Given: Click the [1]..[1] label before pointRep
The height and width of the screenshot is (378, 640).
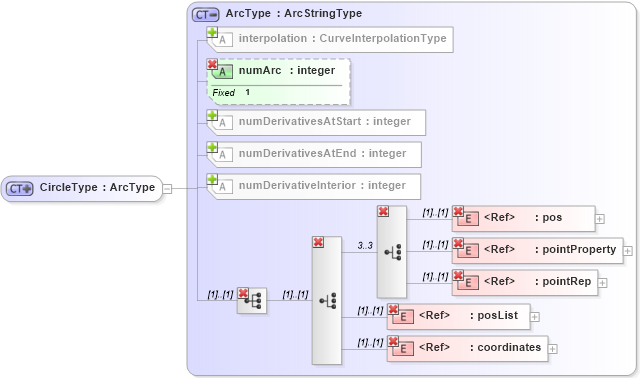Looking at the screenshot, I should click(x=436, y=276).
